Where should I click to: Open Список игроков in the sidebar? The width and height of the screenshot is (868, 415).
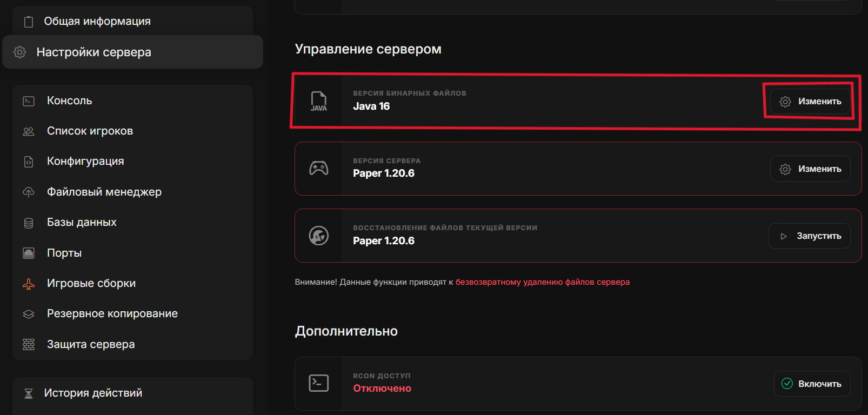(90, 131)
